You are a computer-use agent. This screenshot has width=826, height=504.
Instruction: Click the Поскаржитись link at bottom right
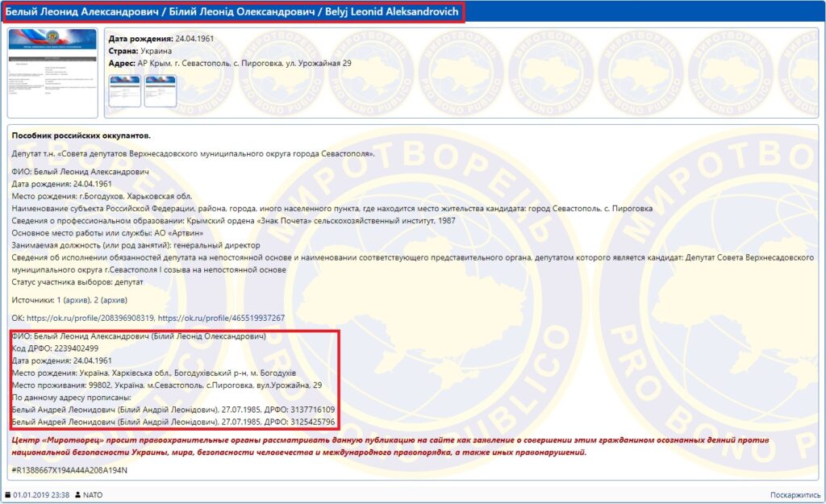pyautogui.click(x=795, y=494)
